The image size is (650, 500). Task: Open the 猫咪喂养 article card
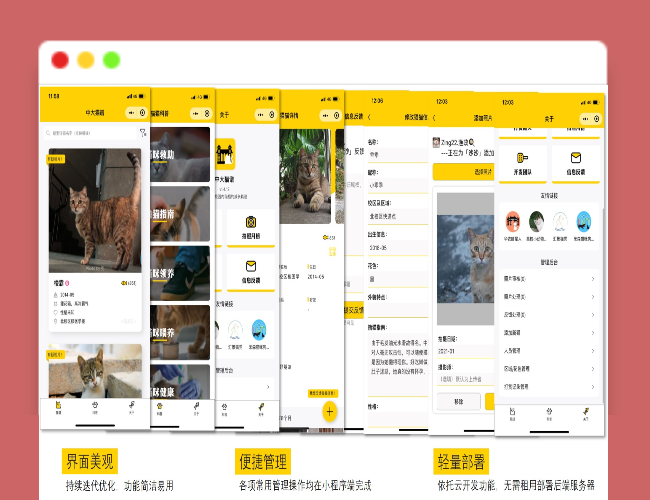pos(180,333)
